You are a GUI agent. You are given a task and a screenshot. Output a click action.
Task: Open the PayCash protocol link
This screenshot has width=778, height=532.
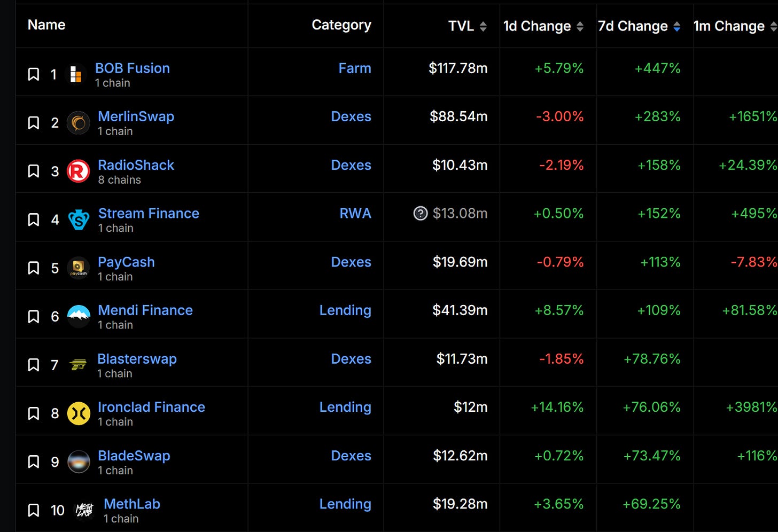click(x=126, y=262)
